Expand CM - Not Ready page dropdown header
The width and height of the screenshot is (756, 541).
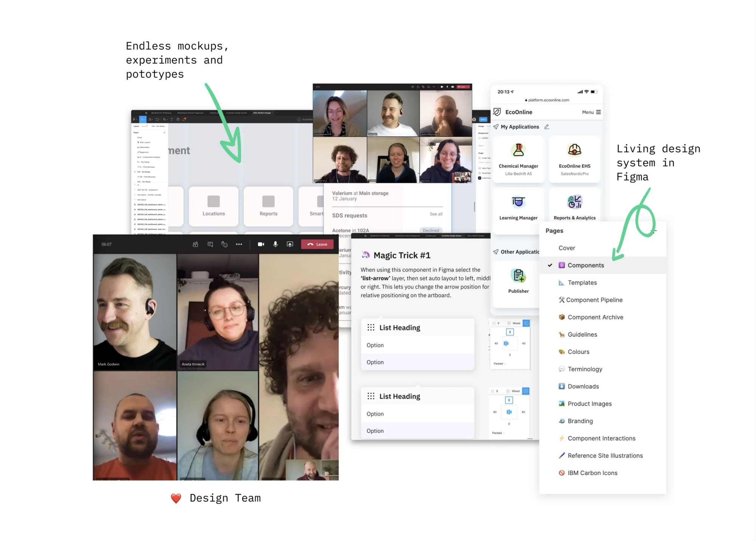click(x=158, y=126)
